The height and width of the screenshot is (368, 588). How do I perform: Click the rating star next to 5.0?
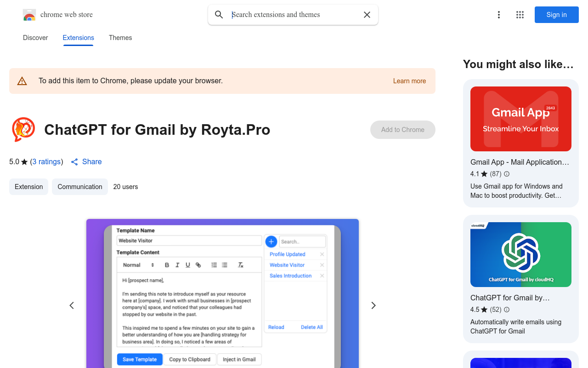click(x=24, y=162)
